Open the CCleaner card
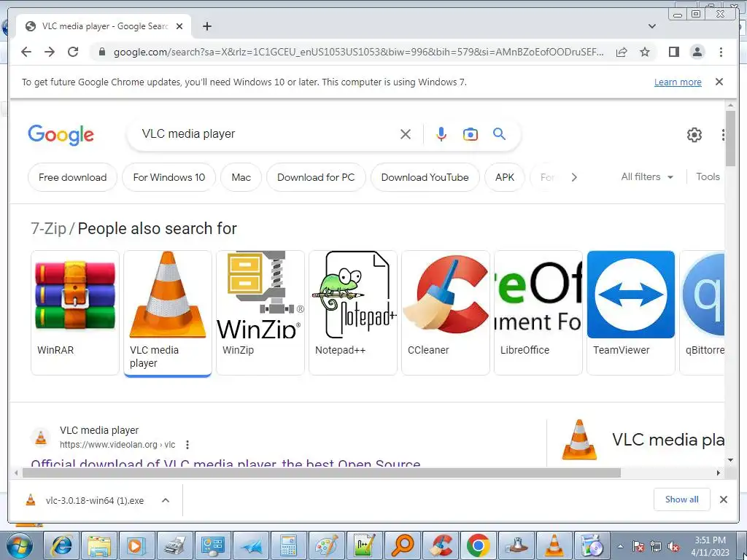The height and width of the screenshot is (560, 747). [x=446, y=312]
